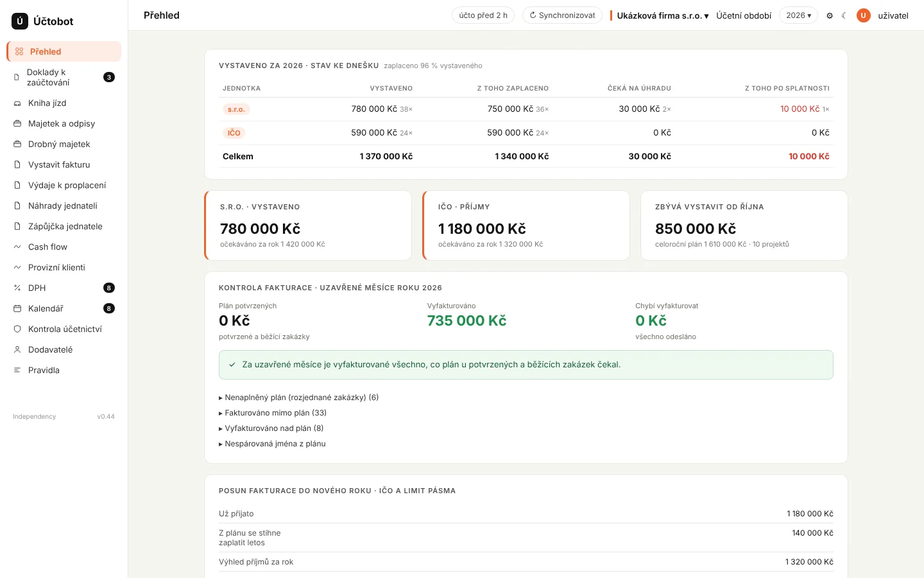Click the Účtobot logo icon
This screenshot has width=924, height=578.
[20, 21]
